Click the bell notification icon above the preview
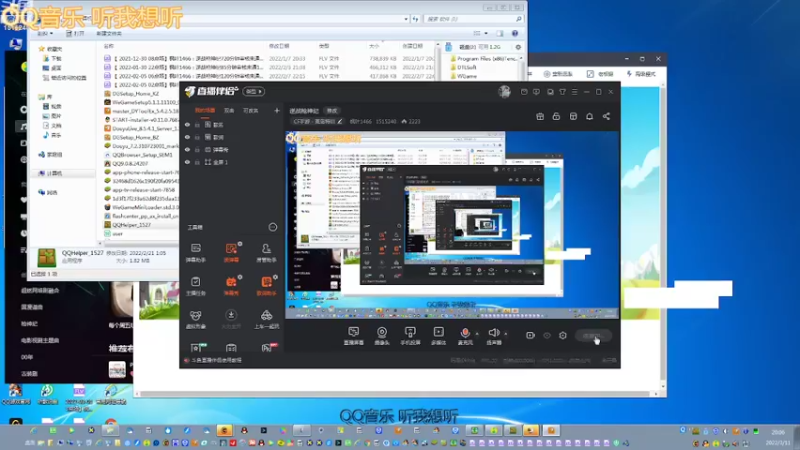The width and height of the screenshot is (800, 450). pyautogui.click(x=589, y=117)
